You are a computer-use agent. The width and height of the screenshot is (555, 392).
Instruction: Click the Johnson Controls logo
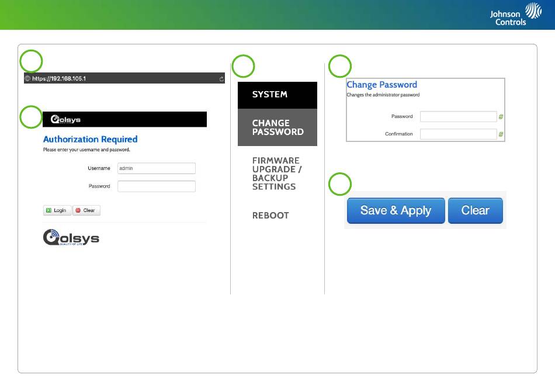tap(516, 15)
